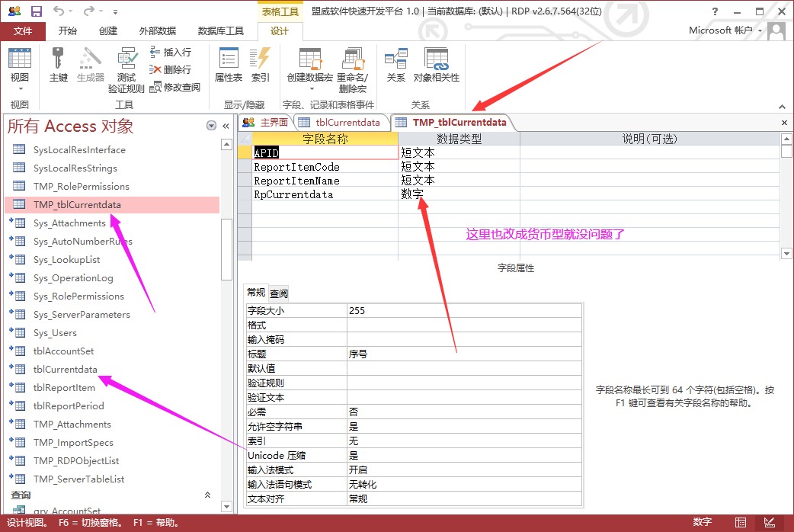Click RpCurrentdata data type 数字 cell
794x532 pixels.
click(x=459, y=194)
